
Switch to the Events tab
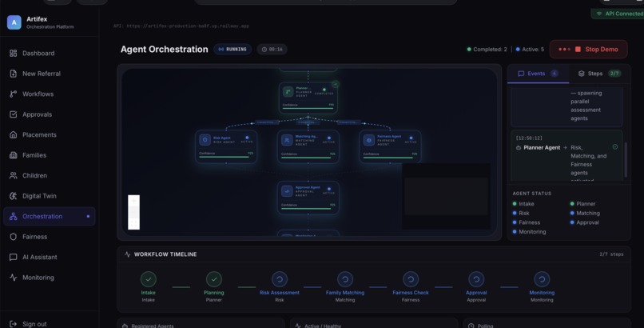538,74
